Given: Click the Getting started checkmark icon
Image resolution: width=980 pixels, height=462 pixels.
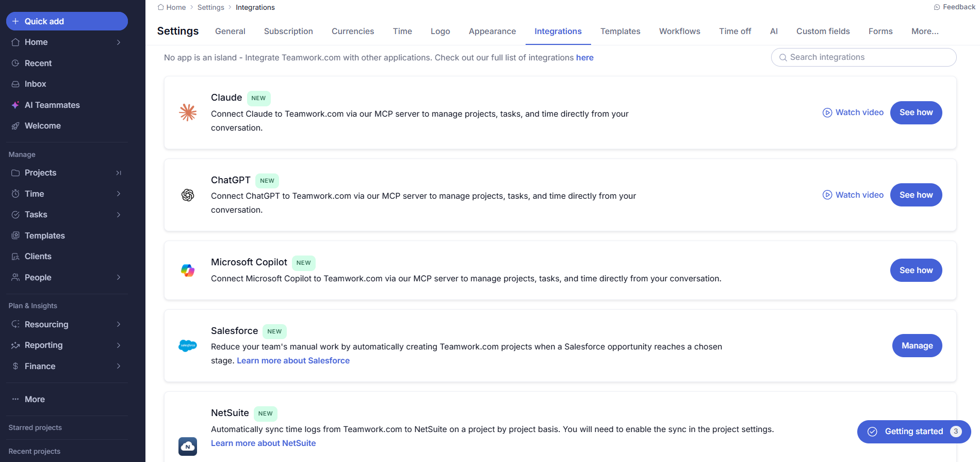Looking at the screenshot, I should click(x=872, y=432).
